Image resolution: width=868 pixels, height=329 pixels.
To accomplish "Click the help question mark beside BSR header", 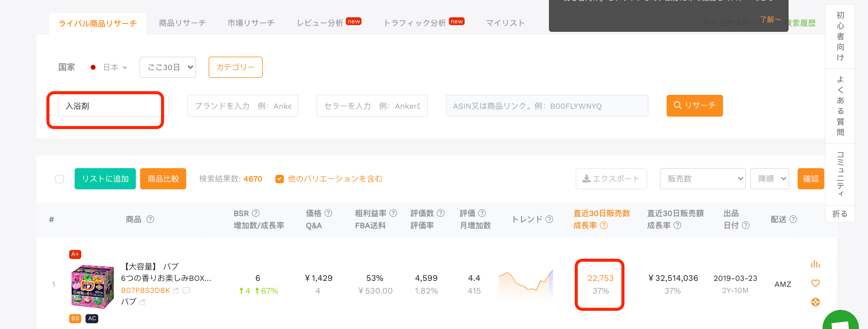I will [256, 213].
